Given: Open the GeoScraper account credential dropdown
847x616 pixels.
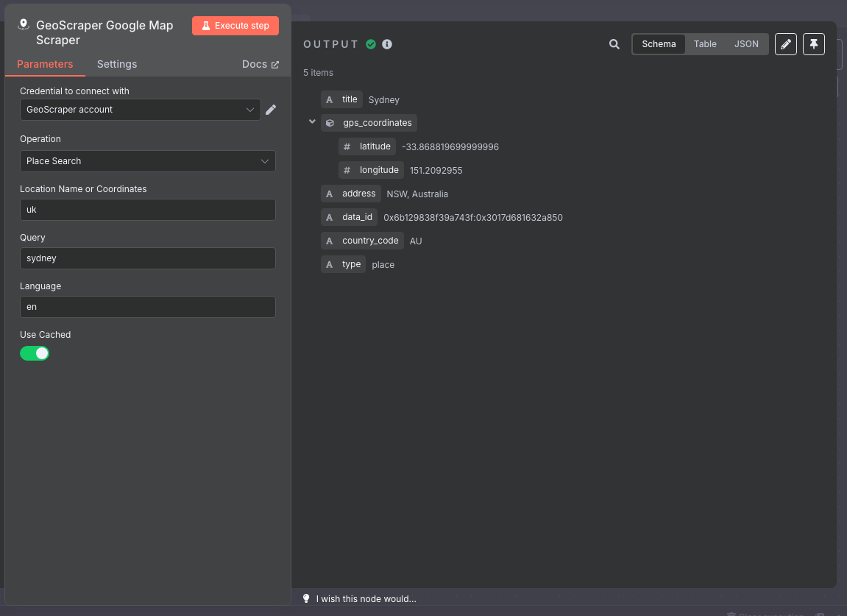Looking at the screenshot, I should (141, 110).
